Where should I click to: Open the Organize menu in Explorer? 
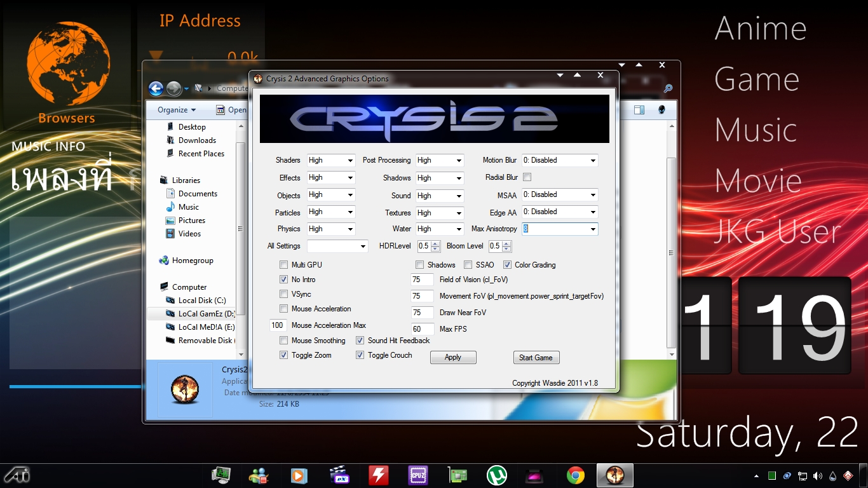coord(177,110)
